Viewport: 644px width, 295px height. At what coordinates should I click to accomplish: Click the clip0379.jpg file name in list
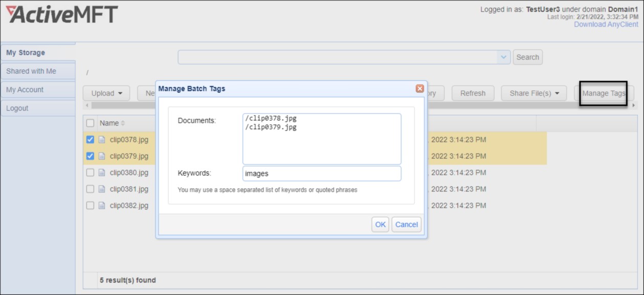129,156
